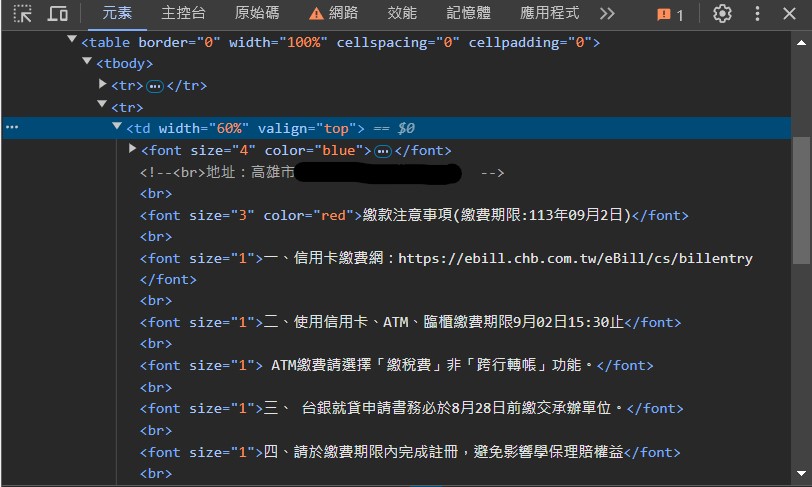Show more tabs with the chevron
The height and width of the screenshot is (487, 812).
(607, 13)
